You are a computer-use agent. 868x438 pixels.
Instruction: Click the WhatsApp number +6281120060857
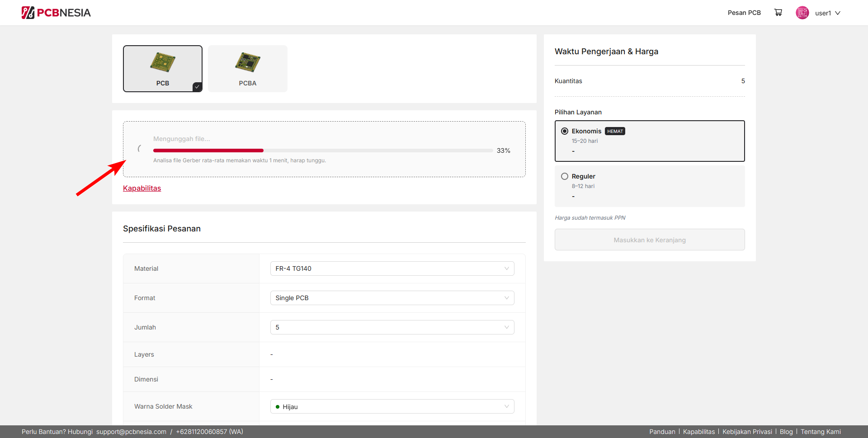(210, 432)
